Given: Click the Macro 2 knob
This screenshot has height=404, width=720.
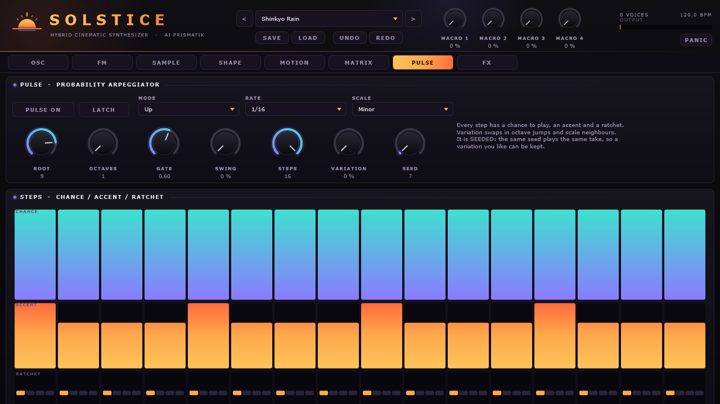Looking at the screenshot, I should tap(493, 20).
